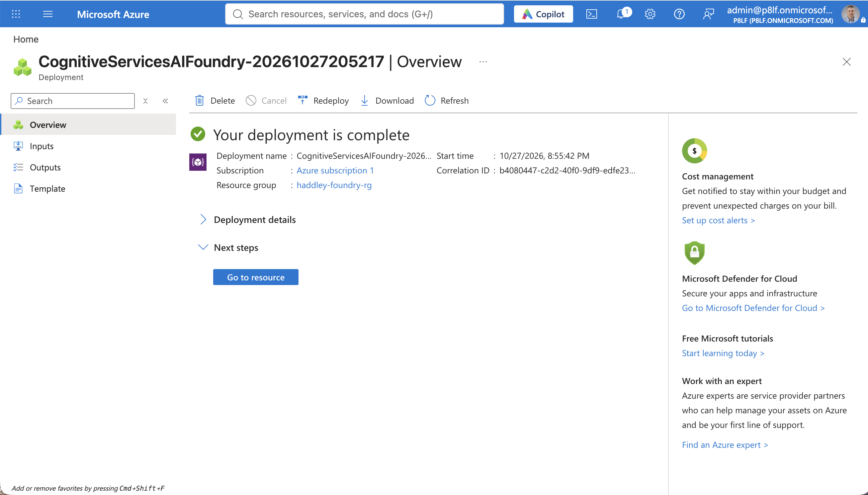This screenshot has width=868, height=495.
Task: Click the Work with an expert heading
Action: (x=722, y=381)
